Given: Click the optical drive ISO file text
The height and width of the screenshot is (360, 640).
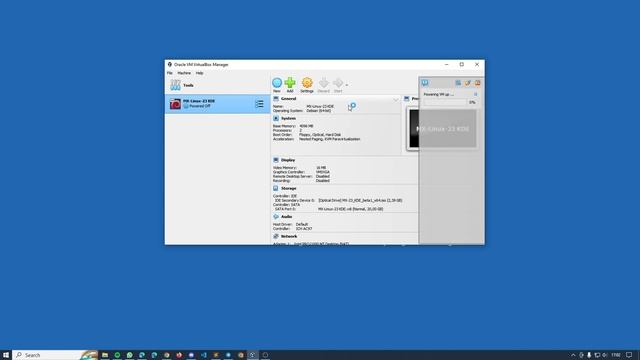Looking at the screenshot, I should pyautogui.click(x=360, y=200).
